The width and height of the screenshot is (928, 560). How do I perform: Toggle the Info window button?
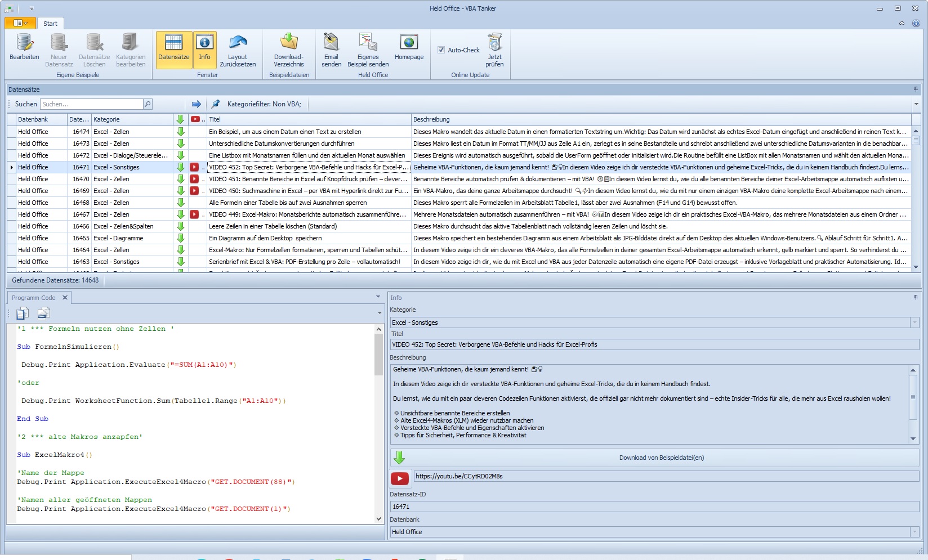click(204, 50)
